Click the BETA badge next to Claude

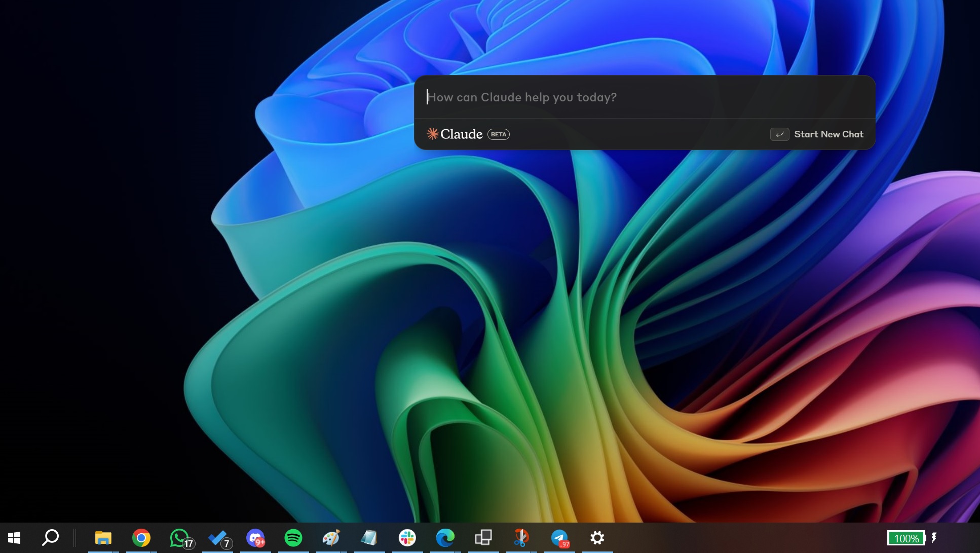click(498, 134)
